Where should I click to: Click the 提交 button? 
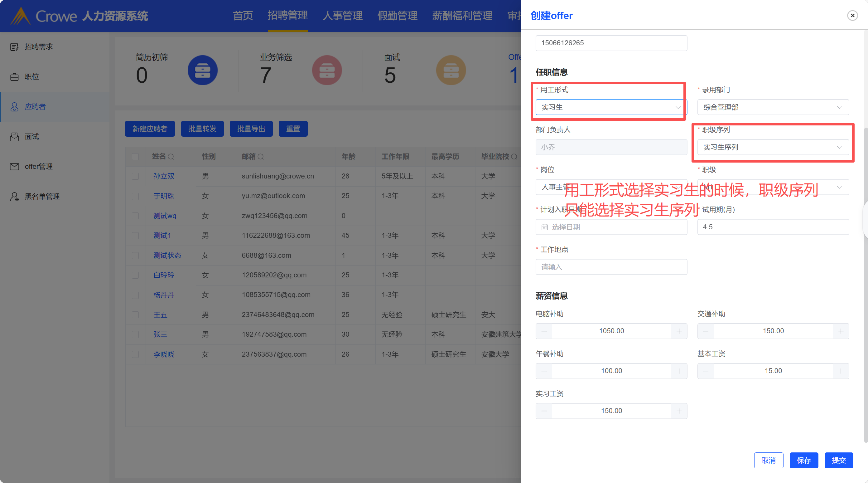point(838,461)
